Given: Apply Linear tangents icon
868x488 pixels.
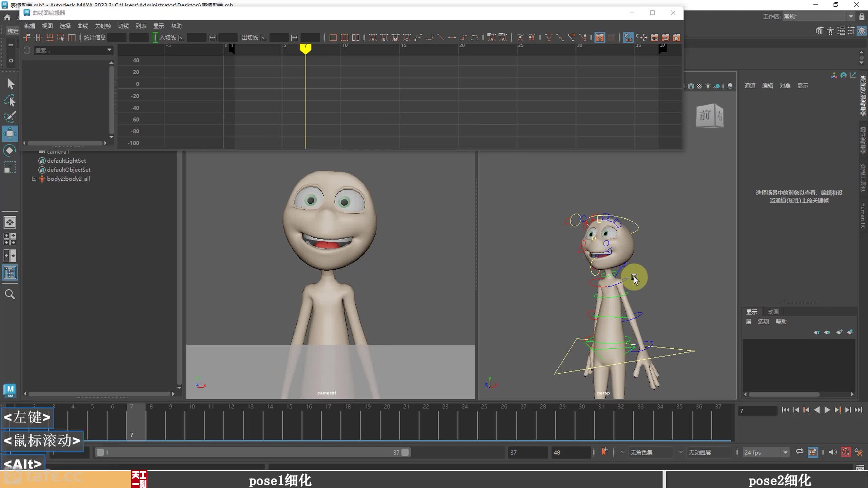Looking at the screenshot, I should 440,37.
